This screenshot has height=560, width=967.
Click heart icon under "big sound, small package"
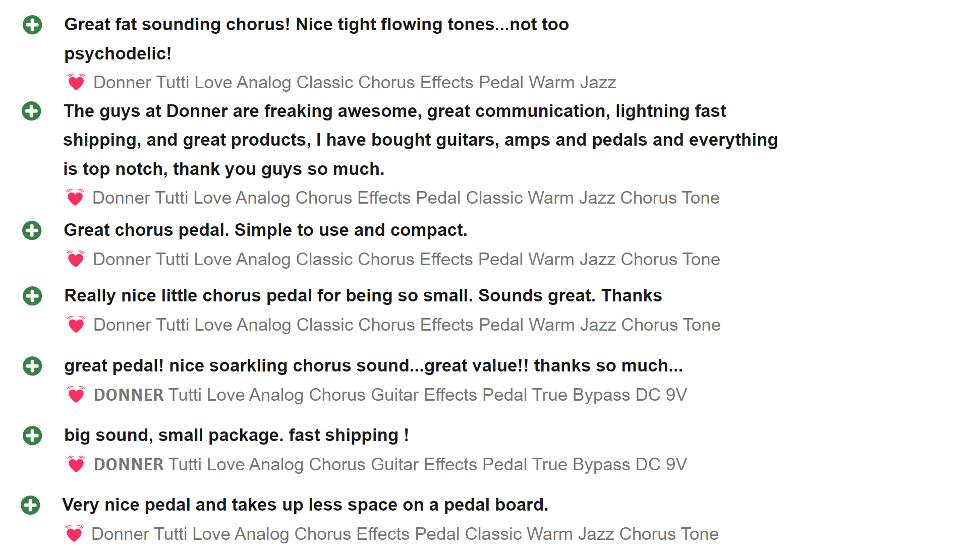76,464
